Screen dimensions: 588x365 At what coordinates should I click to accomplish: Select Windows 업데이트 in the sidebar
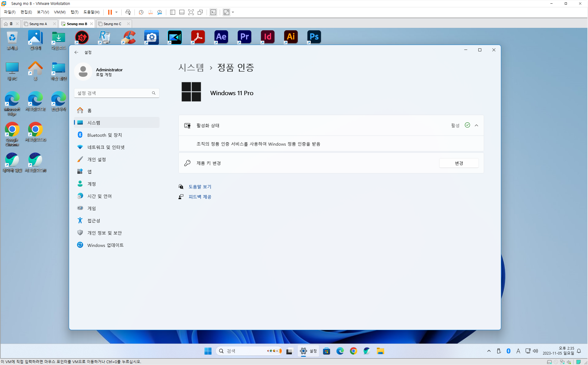tap(105, 245)
